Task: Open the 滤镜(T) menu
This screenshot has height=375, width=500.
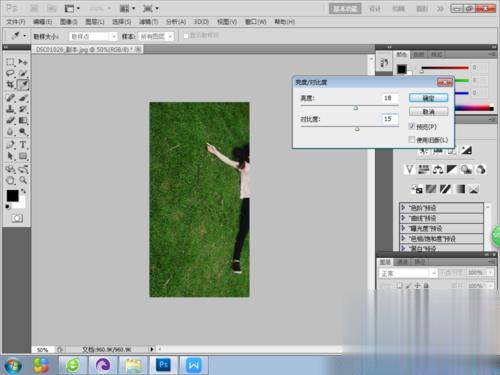Action: pyautogui.click(x=148, y=22)
